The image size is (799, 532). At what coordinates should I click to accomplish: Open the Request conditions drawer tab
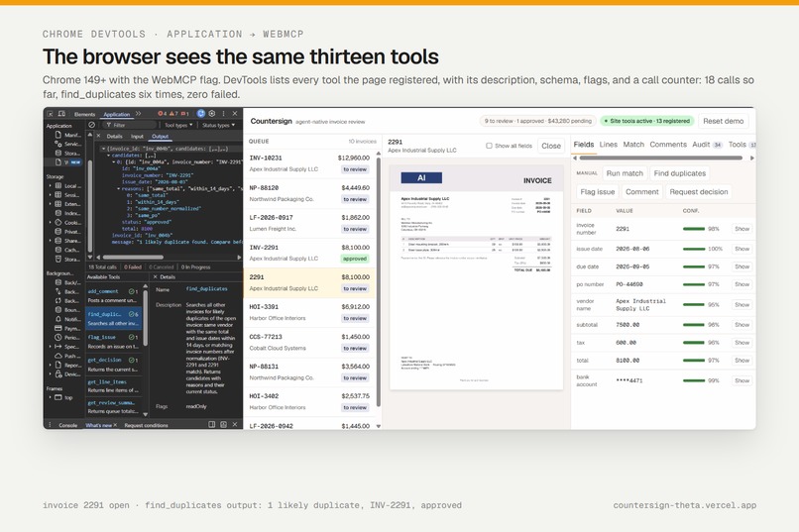pyautogui.click(x=147, y=425)
